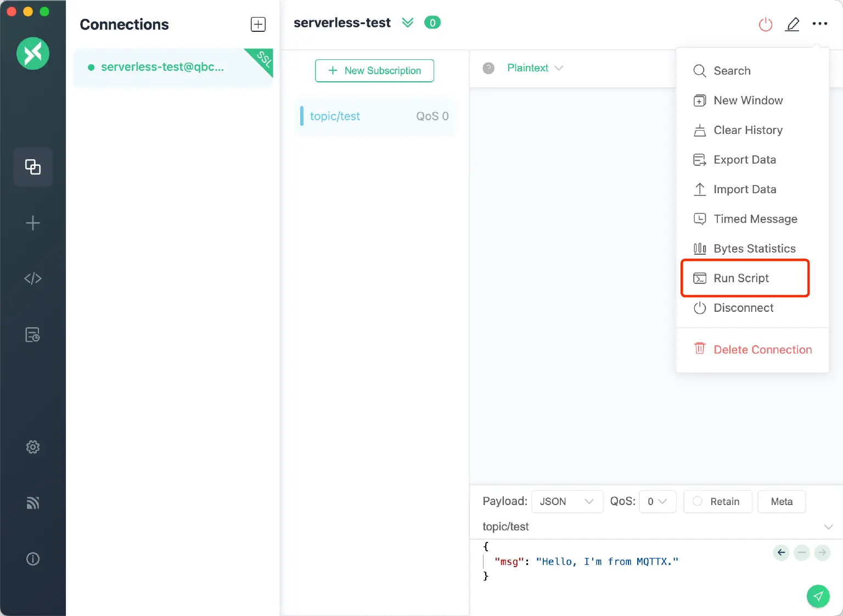Collapse the connection details double-chevron

tap(407, 23)
